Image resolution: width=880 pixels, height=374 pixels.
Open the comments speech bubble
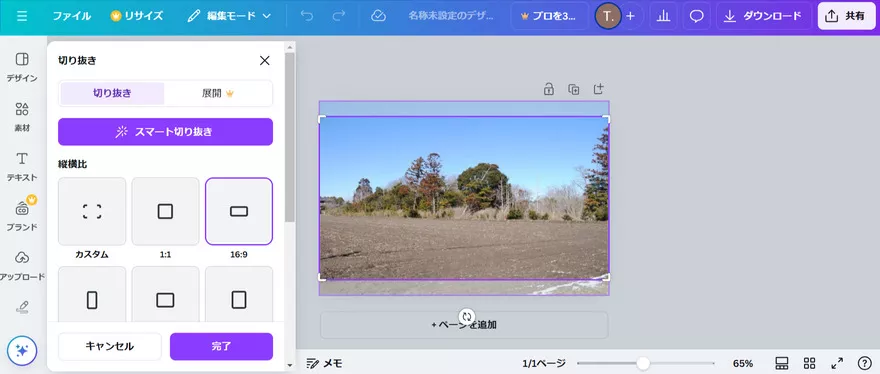tap(696, 16)
